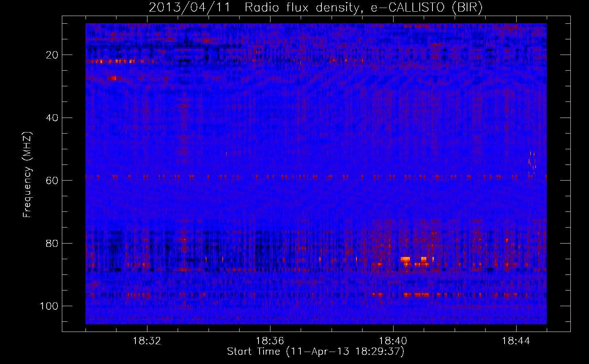Image resolution: width=589 pixels, height=364 pixels.
Task: Click the 18:32 time tick label
Action: click(147, 341)
